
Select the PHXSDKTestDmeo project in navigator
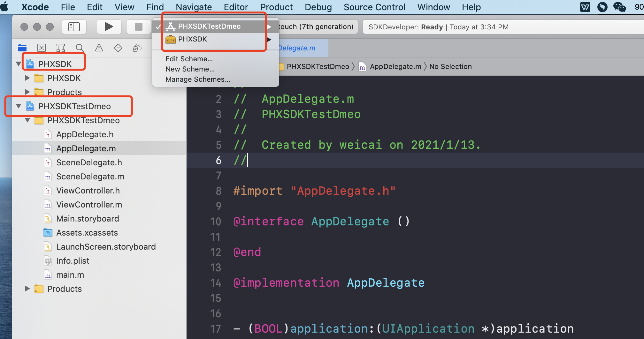pos(74,106)
